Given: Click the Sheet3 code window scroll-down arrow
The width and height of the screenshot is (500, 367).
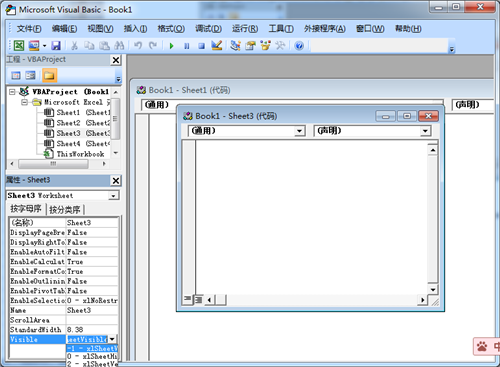Looking at the screenshot, I should (x=433, y=290).
